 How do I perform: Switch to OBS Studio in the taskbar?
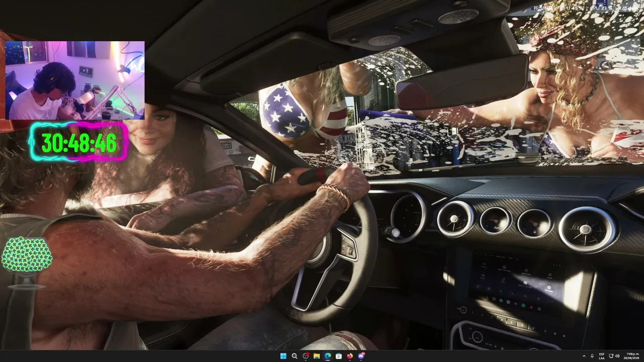pyautogui.click(x=305, y=356)
